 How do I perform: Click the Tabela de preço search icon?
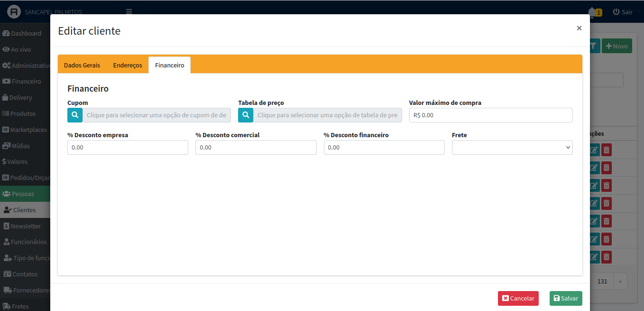click(246, 115)
